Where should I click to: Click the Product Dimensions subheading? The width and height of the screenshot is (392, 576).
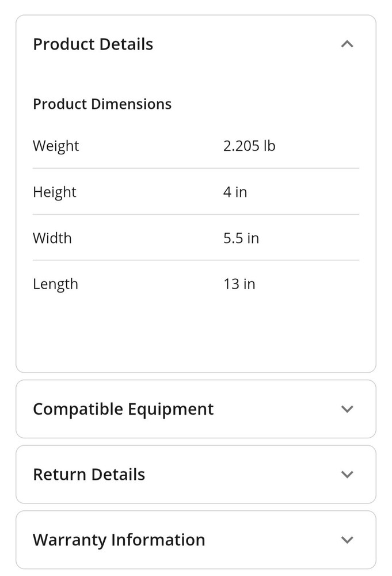click(102, 104)
